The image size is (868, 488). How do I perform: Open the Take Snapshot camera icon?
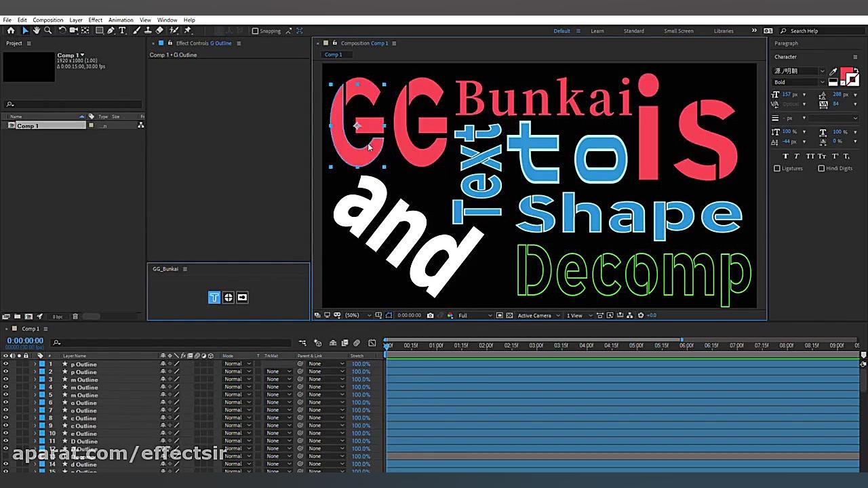tap(430, 314)
